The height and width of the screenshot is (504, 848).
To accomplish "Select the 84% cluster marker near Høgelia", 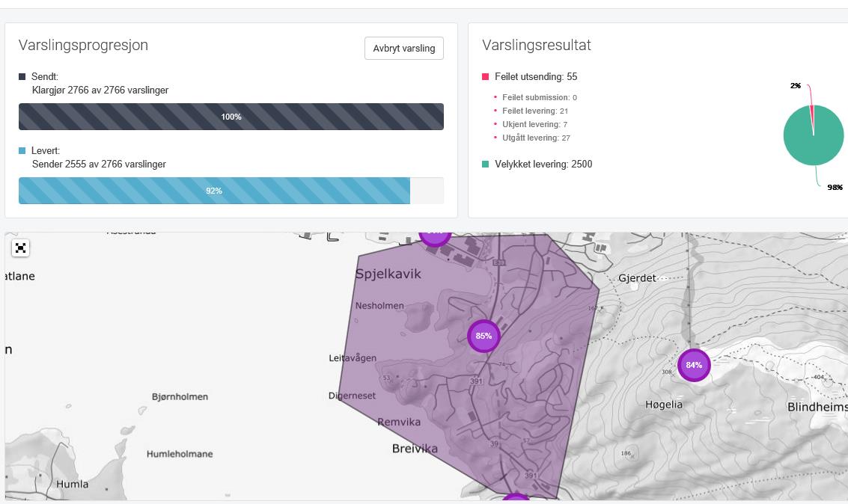I will (694, 365).
